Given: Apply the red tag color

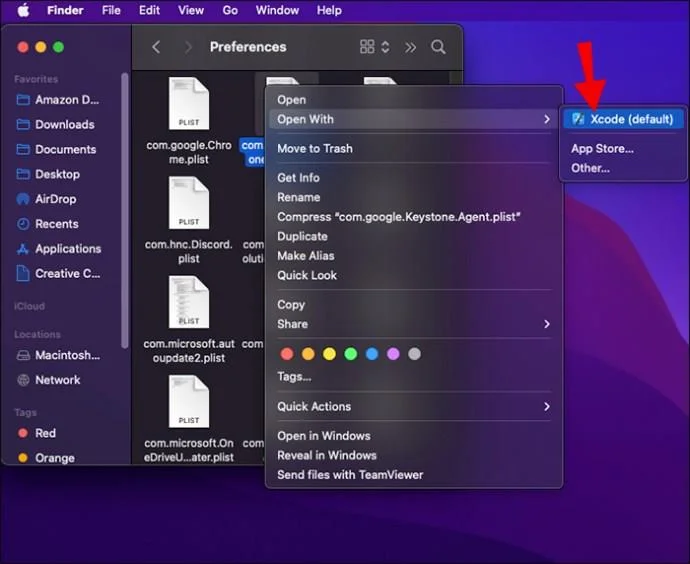Looking at the screenshot, I should (287, 354).
